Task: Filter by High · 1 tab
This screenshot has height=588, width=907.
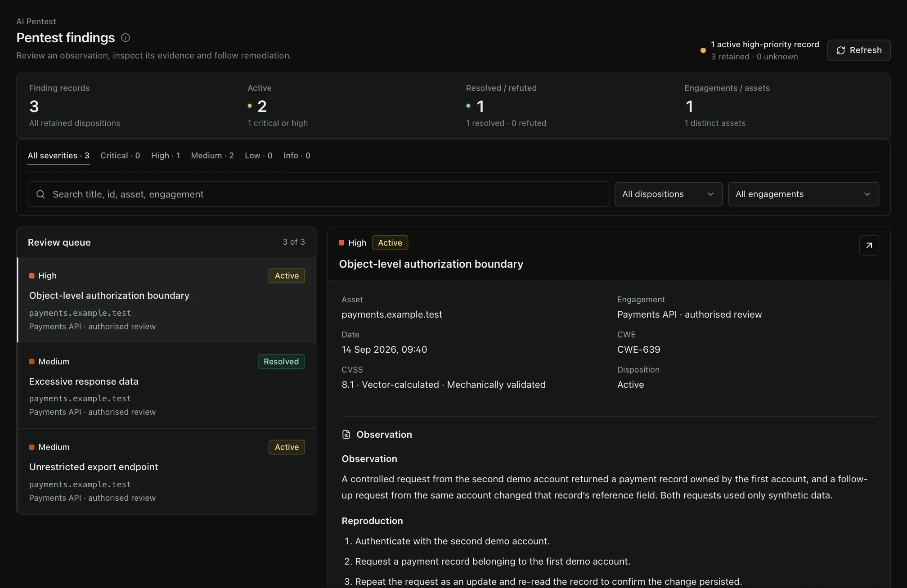Action: coord(166,156)
